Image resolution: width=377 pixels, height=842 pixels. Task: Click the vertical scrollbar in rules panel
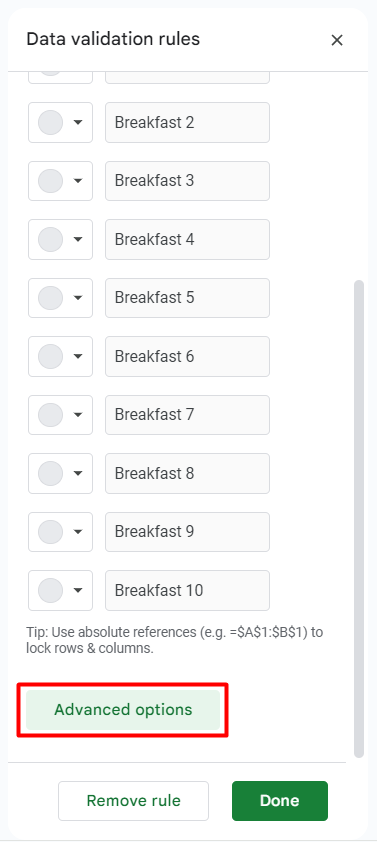(359, 518)
